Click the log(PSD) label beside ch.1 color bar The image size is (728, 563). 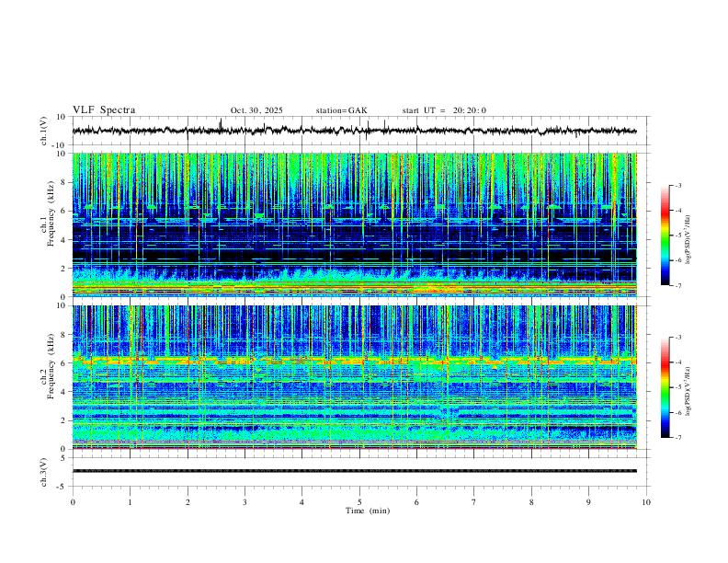point(688,240)
